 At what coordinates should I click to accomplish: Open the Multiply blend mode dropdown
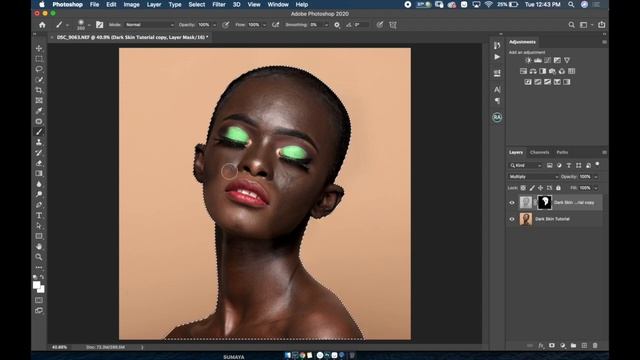533,177
